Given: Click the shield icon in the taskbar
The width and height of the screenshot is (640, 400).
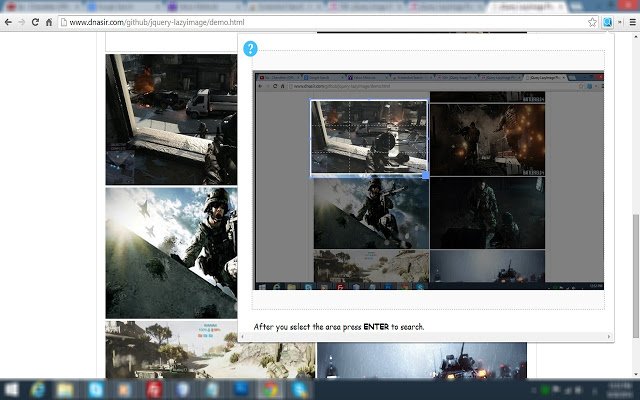Looking at the screenshot, I should (183, 390).
